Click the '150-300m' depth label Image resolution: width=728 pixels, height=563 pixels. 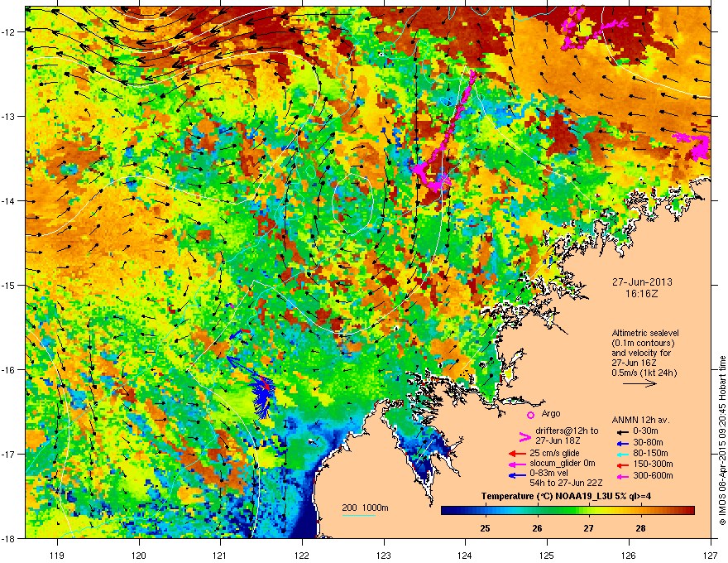click(x=653, y=464)
